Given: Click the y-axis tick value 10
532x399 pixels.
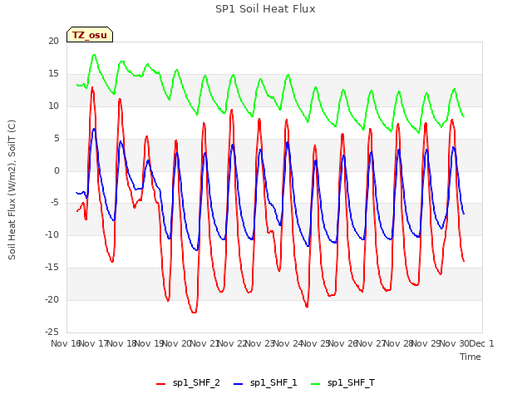Looking at the screenshot, I should click(x=53, y=106).
